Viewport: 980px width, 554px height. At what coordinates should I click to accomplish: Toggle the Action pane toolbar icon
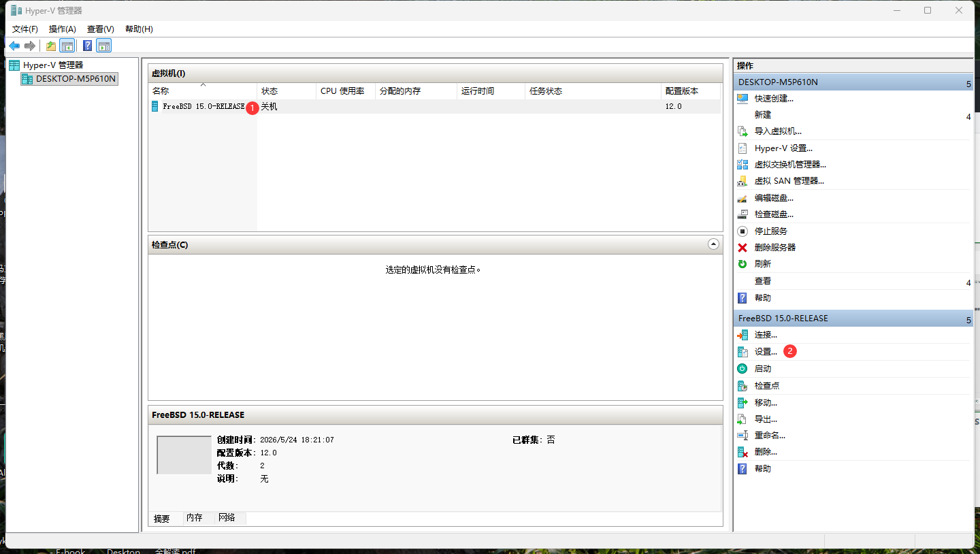(x=103, y=46)
